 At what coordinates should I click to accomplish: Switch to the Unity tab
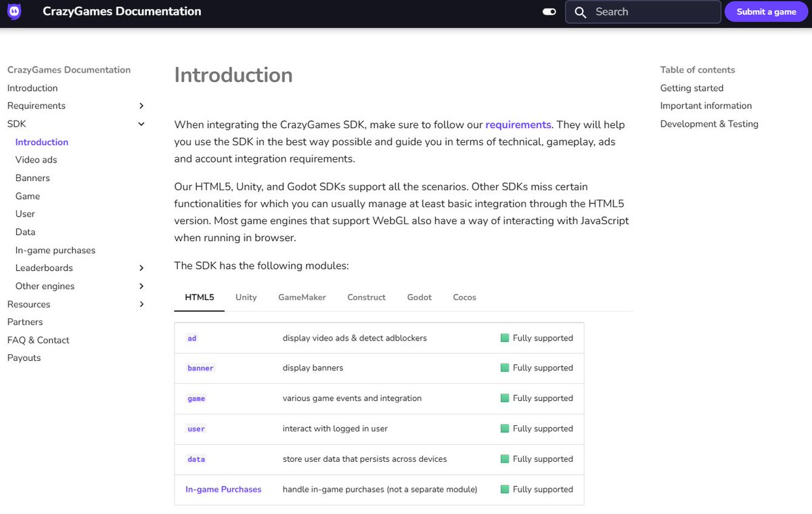click(246, 297)
